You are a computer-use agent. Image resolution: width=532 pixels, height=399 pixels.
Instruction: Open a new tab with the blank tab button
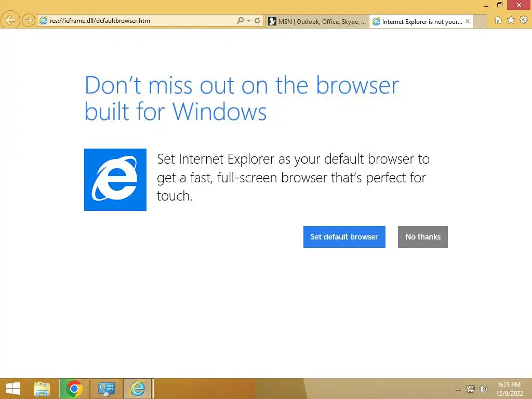pos(480,22)
